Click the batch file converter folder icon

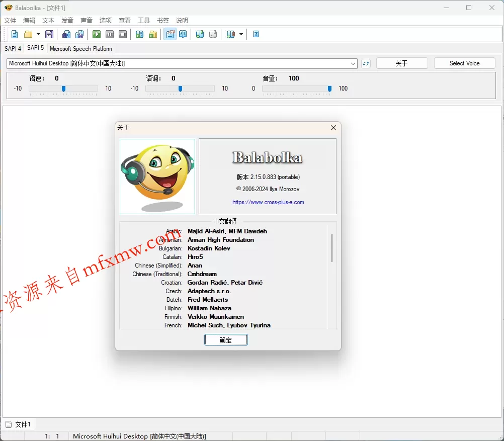click(x=153, y=34)
